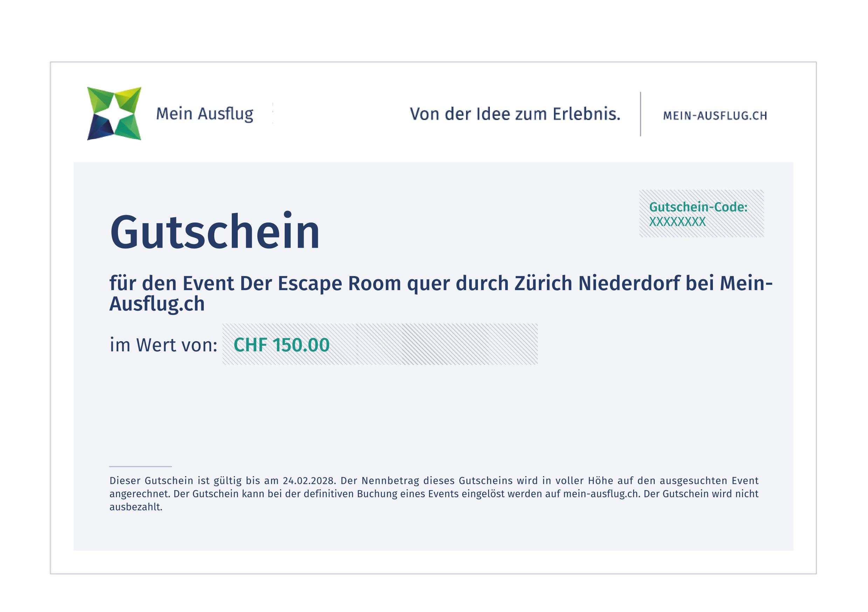Open the MEIN-AUSFLUG.CH website link

(x=715, y=115)
